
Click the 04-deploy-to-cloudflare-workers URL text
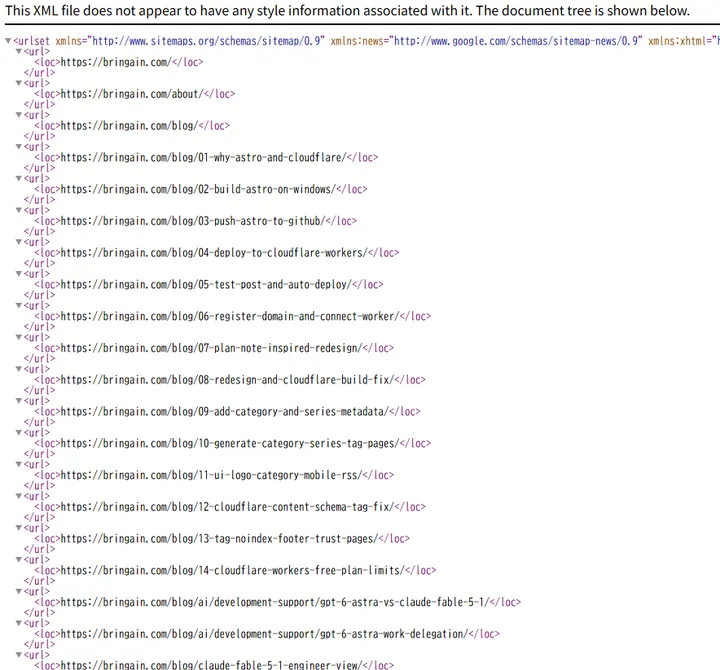[x=214, y=253]
